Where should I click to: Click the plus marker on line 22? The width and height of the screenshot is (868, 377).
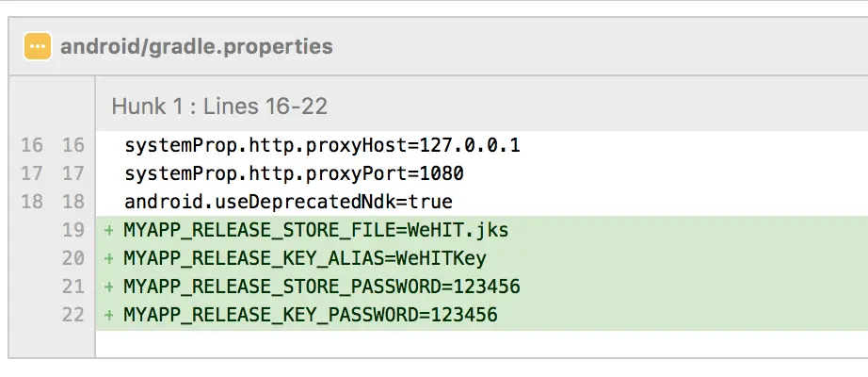(109, 315)
